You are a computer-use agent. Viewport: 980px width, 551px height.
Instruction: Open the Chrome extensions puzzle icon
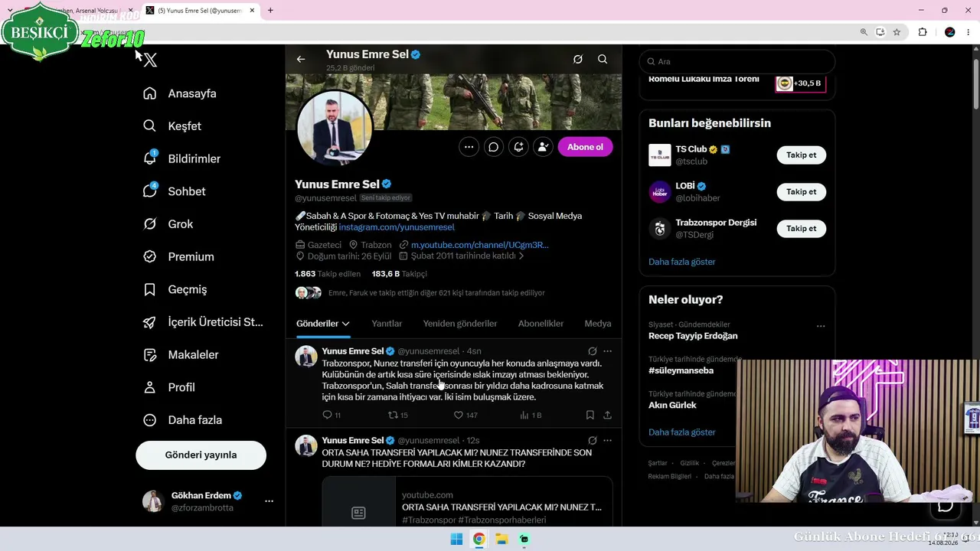tap(923, 32)
